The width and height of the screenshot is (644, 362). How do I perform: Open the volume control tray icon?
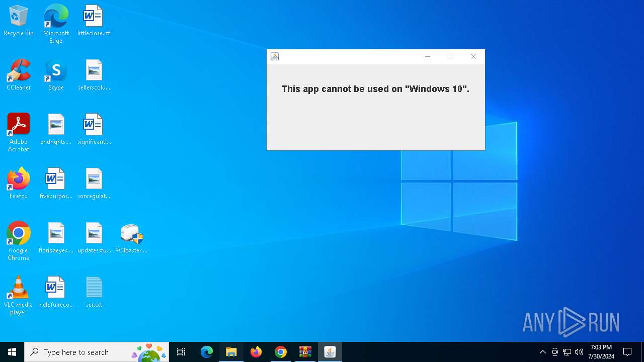(x=579, y=352)
